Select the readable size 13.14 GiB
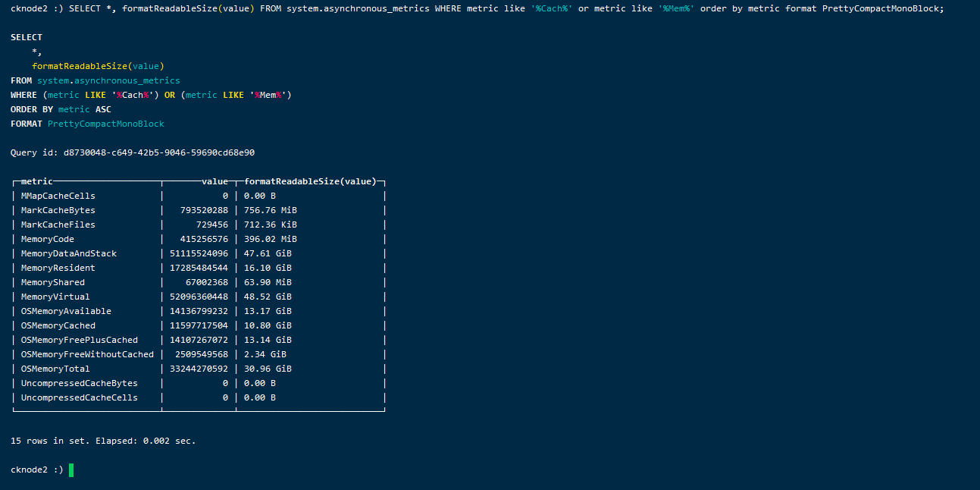This screenshot has width=980, height=490. [268, 340]
